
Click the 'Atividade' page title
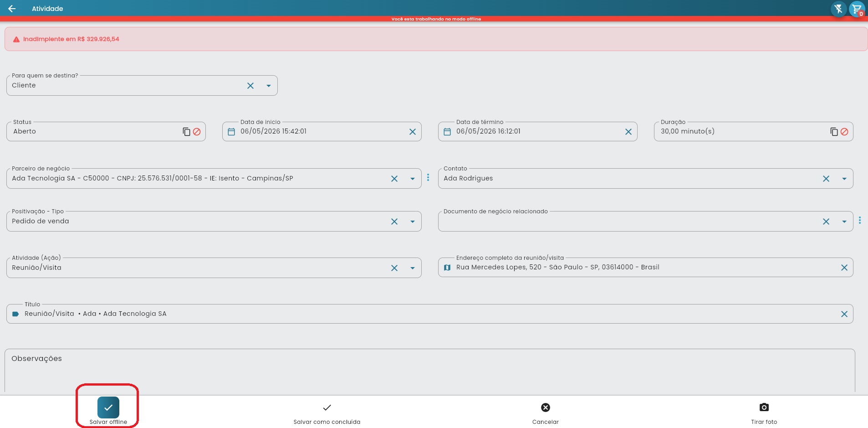[47, 9]
